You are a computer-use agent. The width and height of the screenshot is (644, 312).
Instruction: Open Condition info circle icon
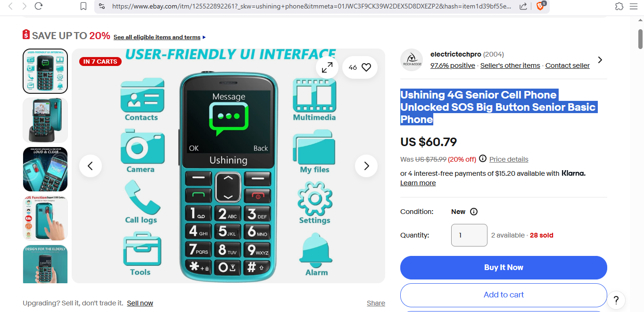[474, 212]
